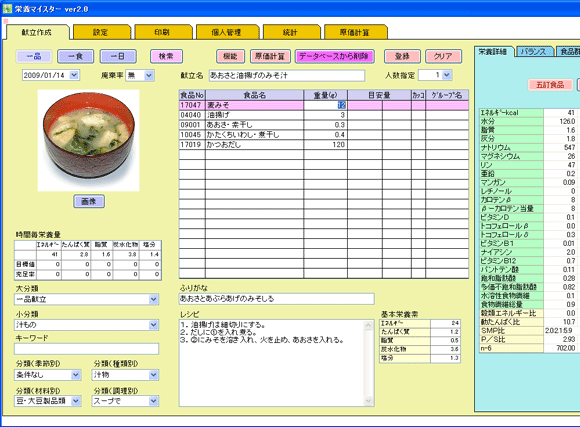Viewport: 580px width, 427px height.
Task: Open the 画像 image button
Action: click(89, 201)
